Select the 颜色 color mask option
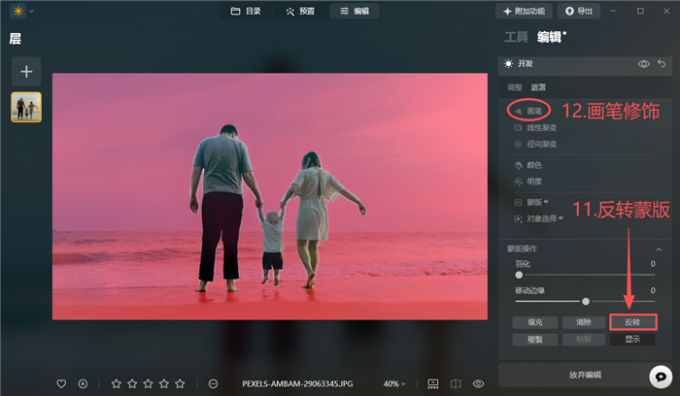Screen dimensions: 680x396 pyautogui.click(x=528, y=165)
